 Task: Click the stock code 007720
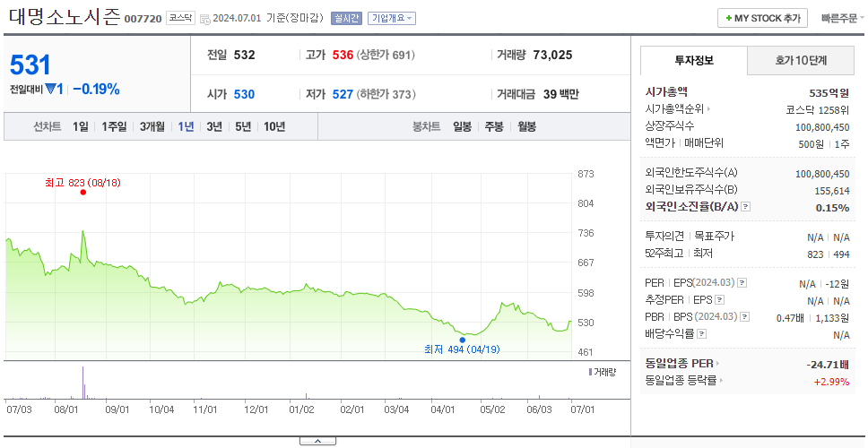pos(143,20)
